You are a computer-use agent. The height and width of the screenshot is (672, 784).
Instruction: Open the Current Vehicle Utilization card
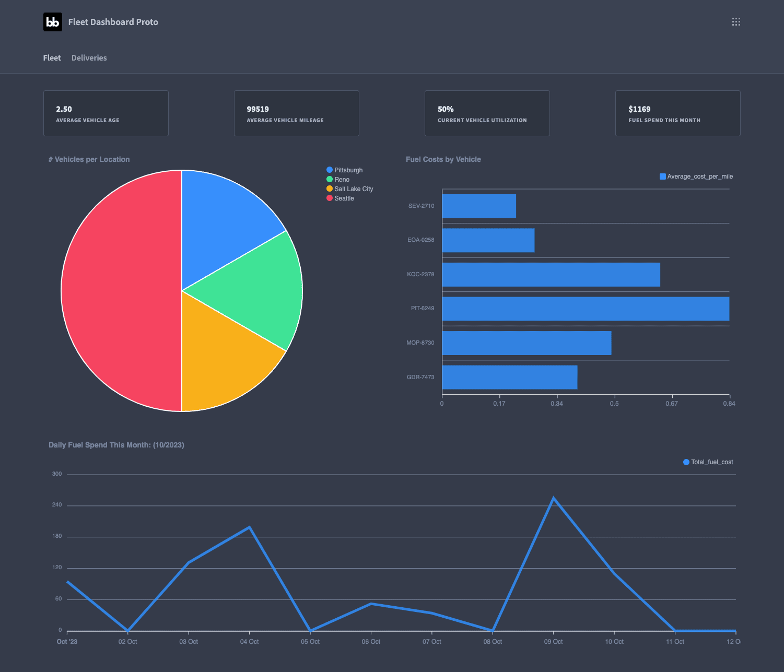point(487,113)
